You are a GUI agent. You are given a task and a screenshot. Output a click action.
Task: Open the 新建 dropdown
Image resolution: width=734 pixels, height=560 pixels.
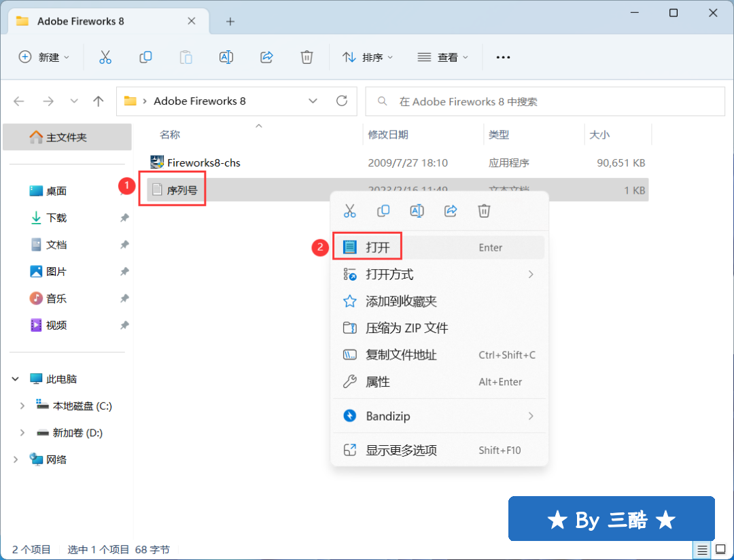tap(43, 57)
